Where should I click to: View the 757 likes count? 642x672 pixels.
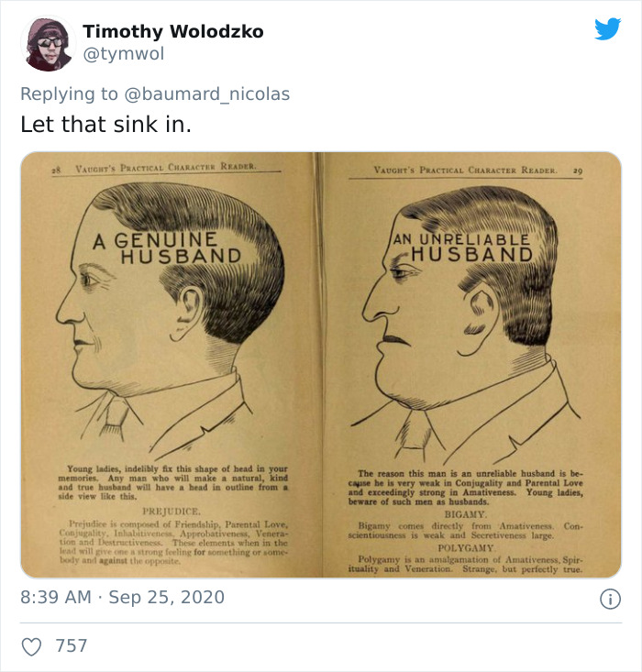(x=72, y=645)
